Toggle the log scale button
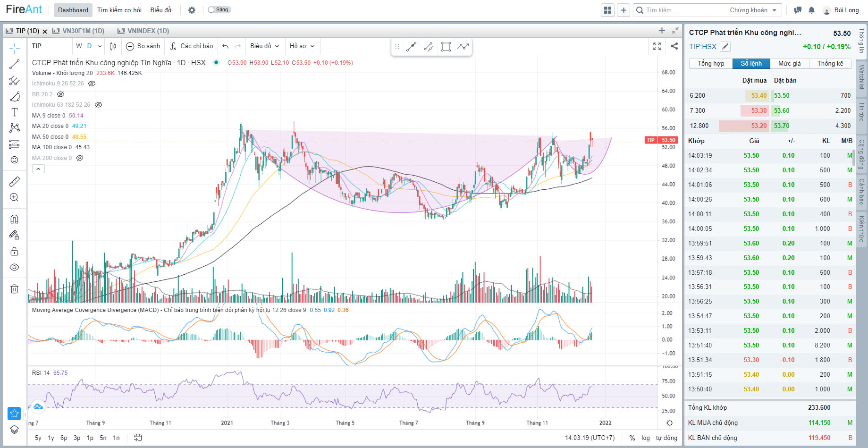This screenshot has height=448, width=868. pyautogui.click(x=645, y=438)
